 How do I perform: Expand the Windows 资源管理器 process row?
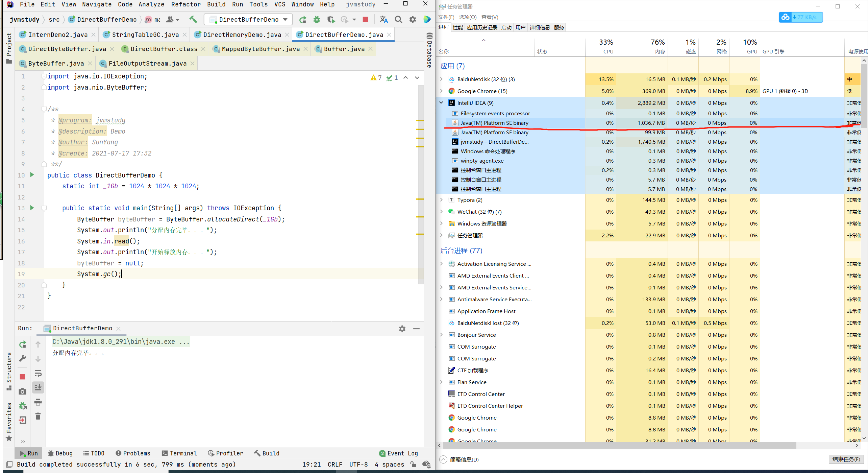click(441, 223)
